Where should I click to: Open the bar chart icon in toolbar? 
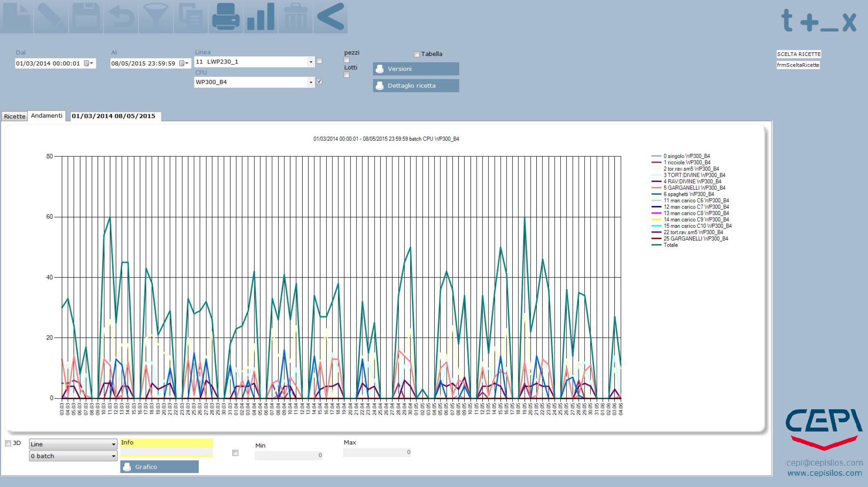[261, 17]
